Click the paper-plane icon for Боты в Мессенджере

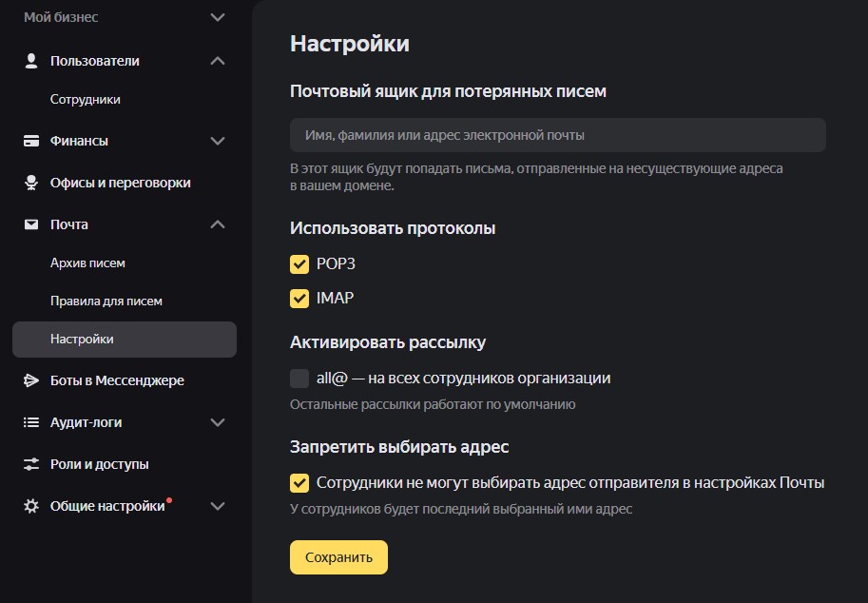click(x=31, y=380)
